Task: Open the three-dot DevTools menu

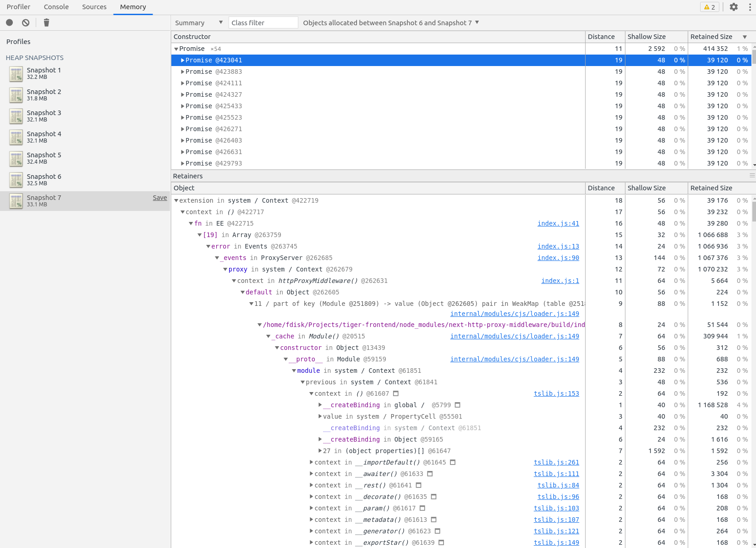Action: [751, 7]
